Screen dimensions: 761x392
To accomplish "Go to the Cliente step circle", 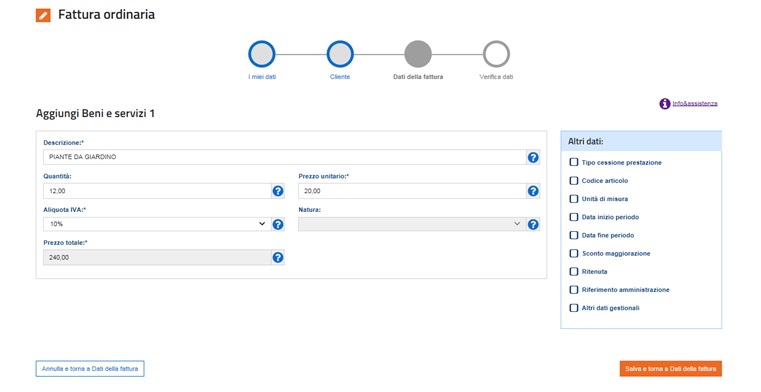I will pyautogui.click(x=340, y=54).
